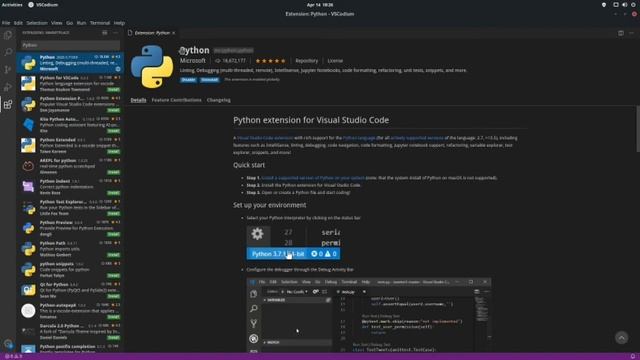Viewport: 640px width, 360px height.
Task: Switch to the Details tab
Action: click(x=138, y=100)
